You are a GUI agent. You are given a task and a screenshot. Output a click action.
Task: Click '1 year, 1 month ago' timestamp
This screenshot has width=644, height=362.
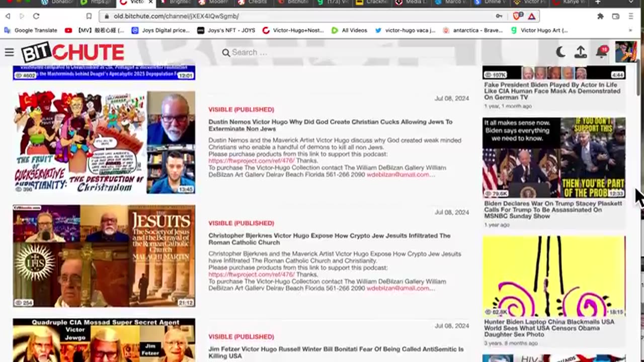coord(508,106)
